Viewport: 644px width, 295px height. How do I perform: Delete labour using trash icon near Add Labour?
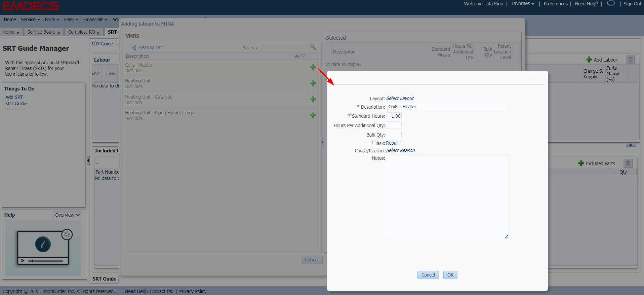[x=631, y=60]
